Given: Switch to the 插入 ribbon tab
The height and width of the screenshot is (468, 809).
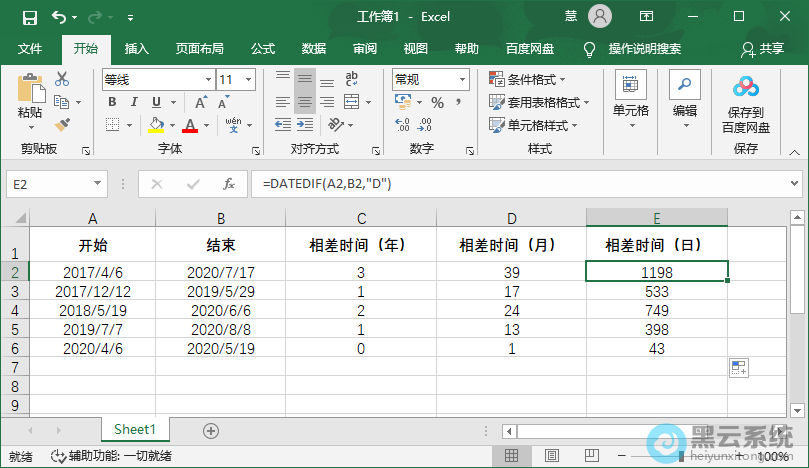Looking at the screenshot, I should click(137, 49).
